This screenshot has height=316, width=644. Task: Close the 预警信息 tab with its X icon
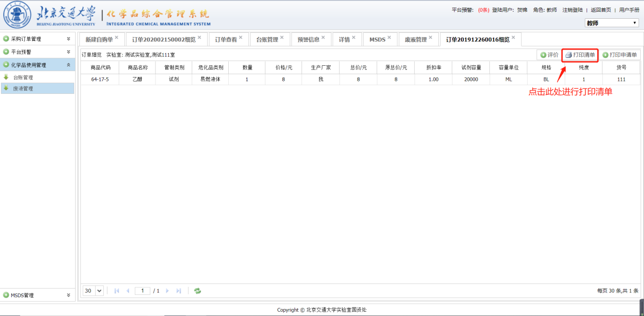[x=323, y=38]
